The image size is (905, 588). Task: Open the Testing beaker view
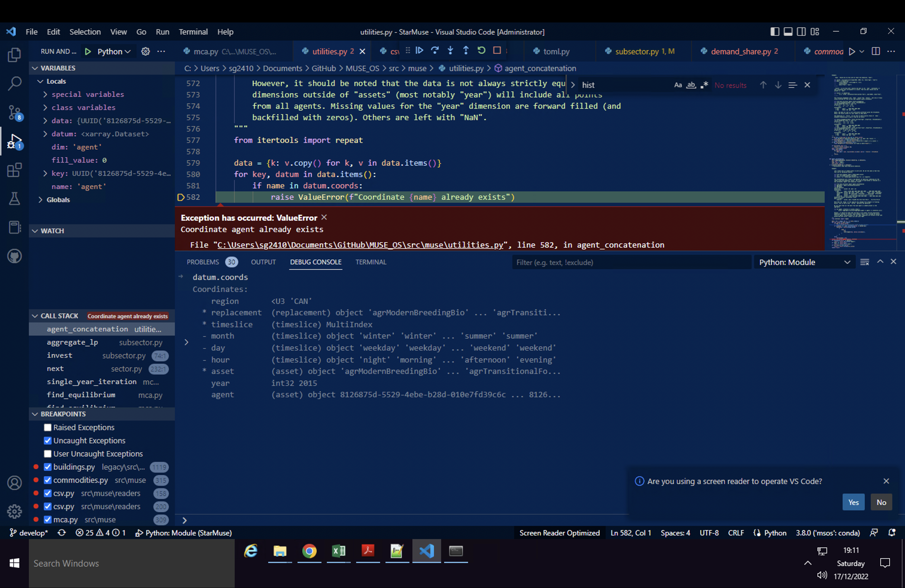tap(14, 199)
